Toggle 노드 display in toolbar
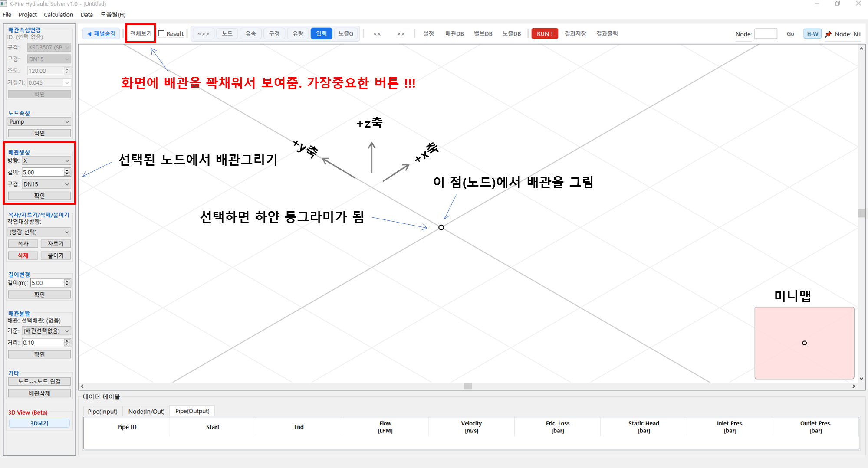Screen dimensions: 868x468 [x=227, y=34]
